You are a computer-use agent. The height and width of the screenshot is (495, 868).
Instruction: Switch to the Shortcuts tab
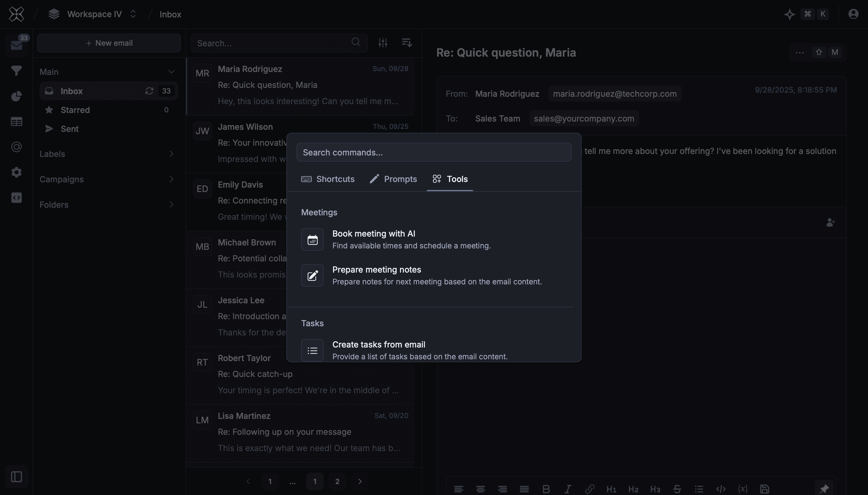click(328, 179)
